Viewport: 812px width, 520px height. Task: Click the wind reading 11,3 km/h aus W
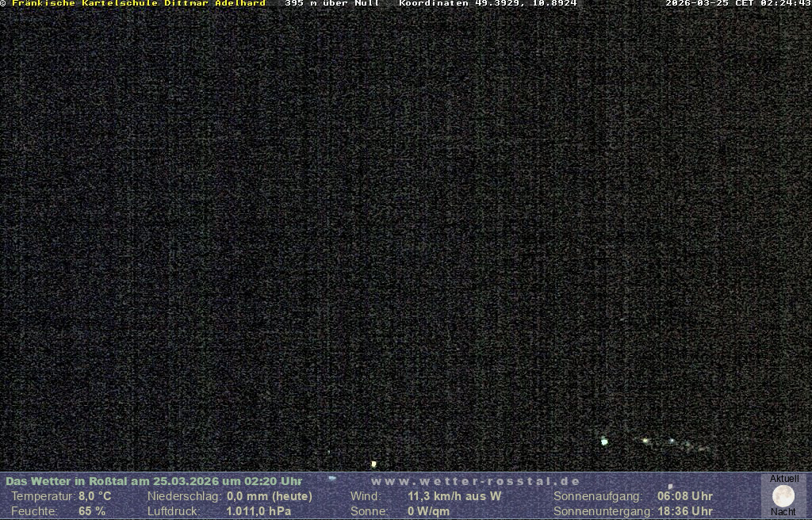(454, 496)
